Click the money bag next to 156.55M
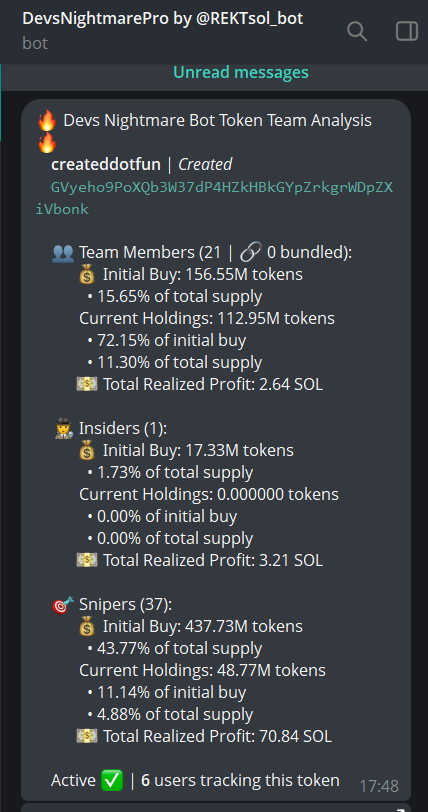This screenshot has width=428, height=812. 87,275
